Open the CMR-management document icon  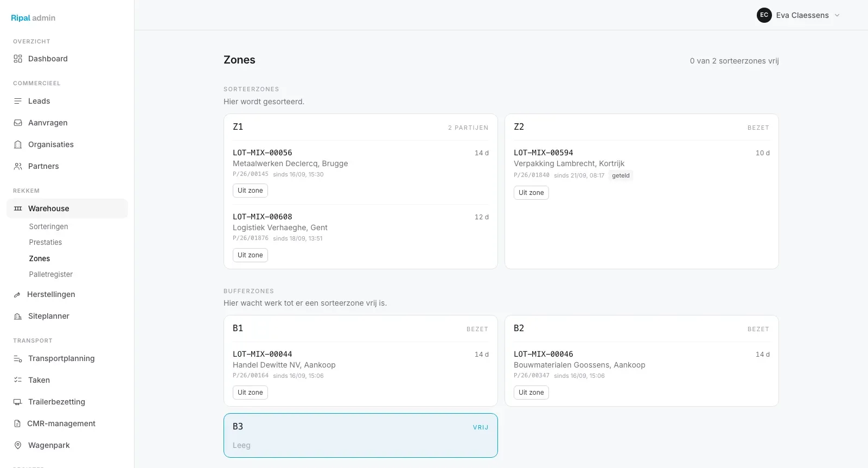[17, 423]
